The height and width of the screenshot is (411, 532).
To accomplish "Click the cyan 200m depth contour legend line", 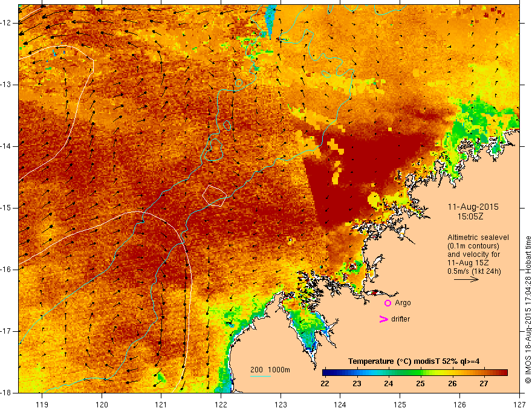I will tap(261, 376).
